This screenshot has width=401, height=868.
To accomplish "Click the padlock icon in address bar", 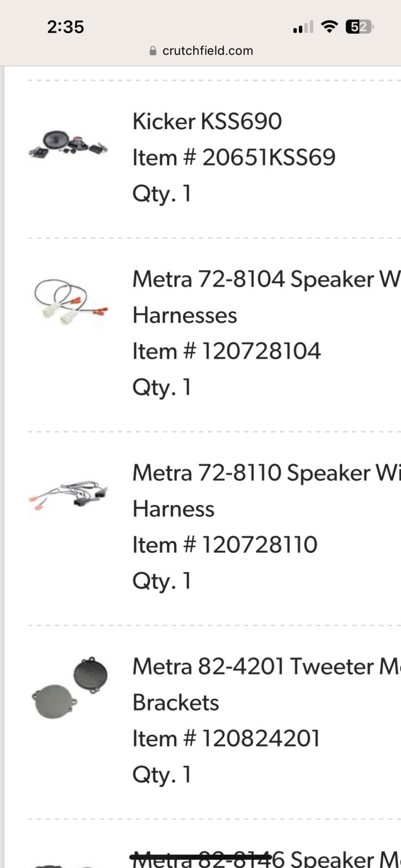I will [153, 50].
